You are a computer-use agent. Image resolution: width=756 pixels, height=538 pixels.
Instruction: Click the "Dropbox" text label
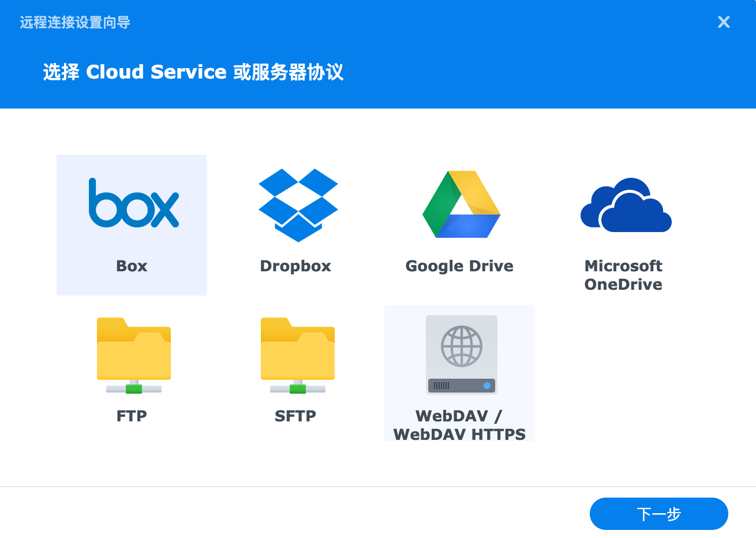tap(295, 266)
